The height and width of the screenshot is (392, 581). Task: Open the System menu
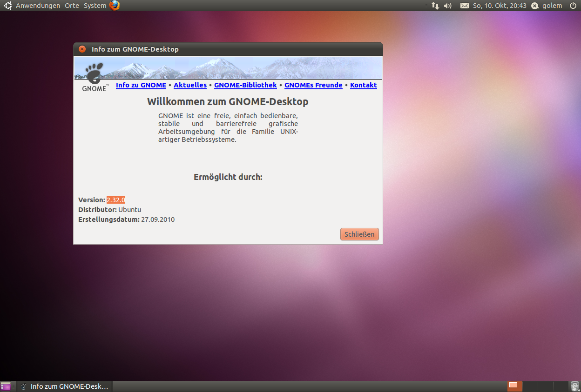(x=95, y=6)
